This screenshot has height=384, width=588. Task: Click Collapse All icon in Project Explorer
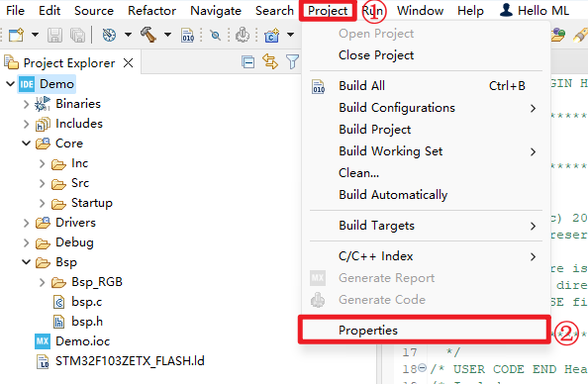coord(247,62)
